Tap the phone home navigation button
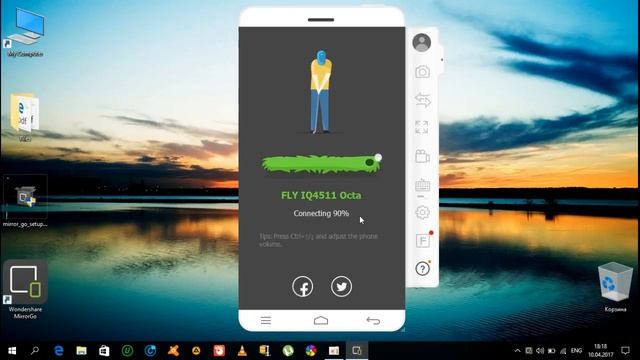The image size is (640, 360). point(321,320)
